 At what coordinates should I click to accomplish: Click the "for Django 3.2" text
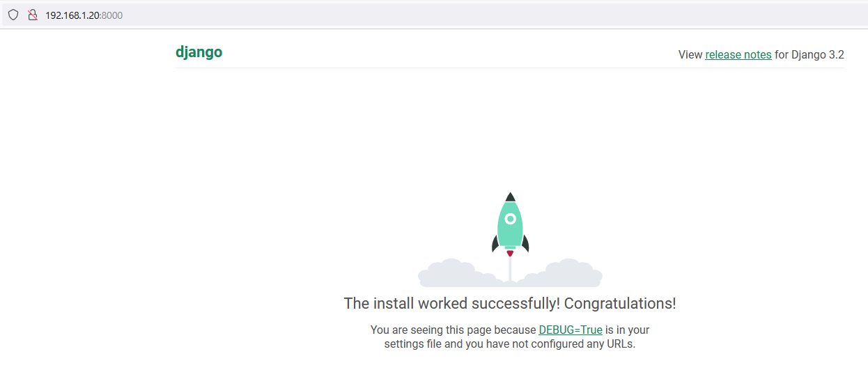809,54
